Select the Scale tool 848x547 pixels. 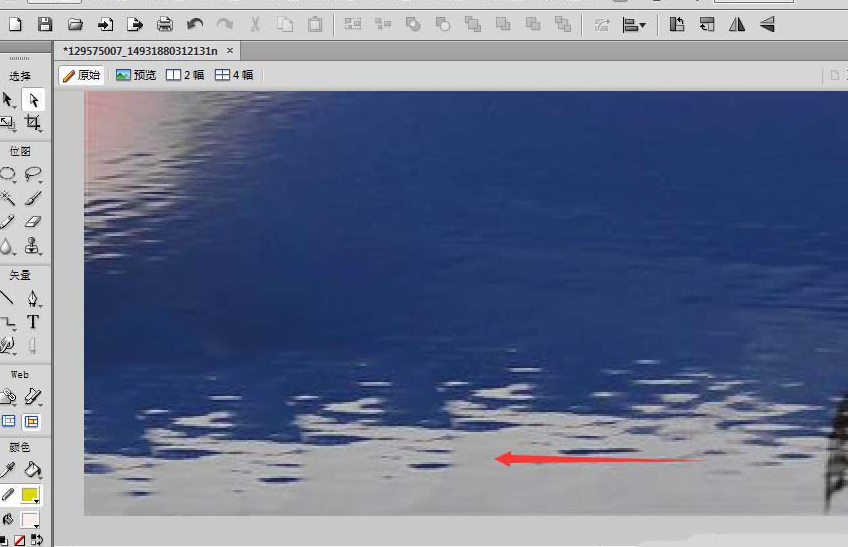(x=8, y=124)
